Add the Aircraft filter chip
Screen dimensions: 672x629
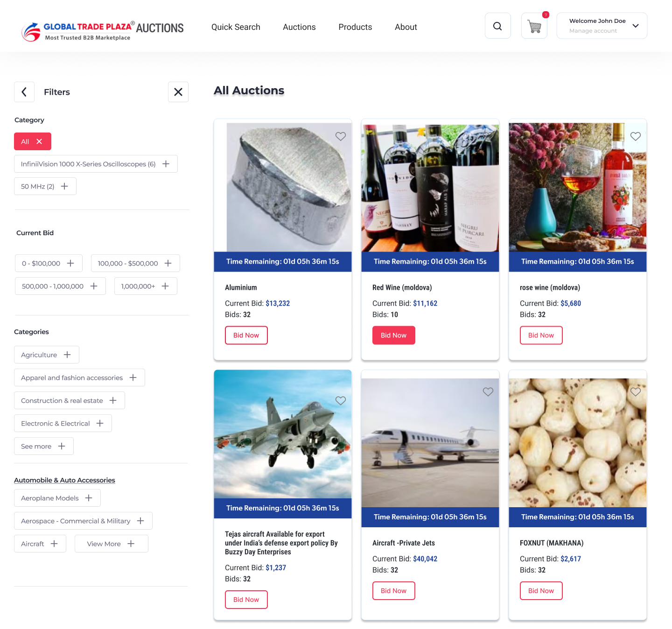[40, 544]
